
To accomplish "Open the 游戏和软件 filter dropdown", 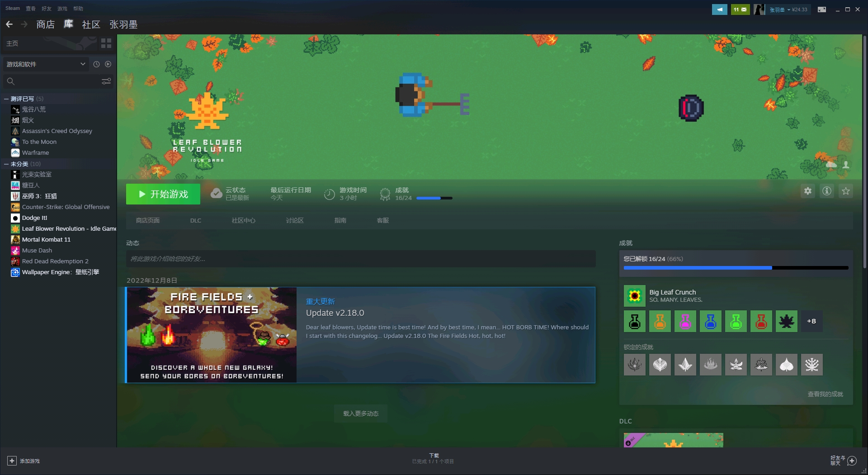I will [x=45, y=64].
